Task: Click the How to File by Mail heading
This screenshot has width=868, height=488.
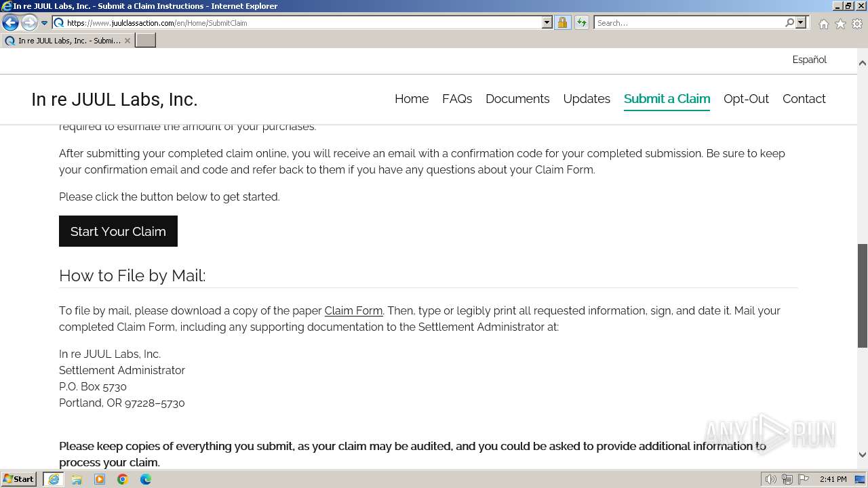Action: 132,276
